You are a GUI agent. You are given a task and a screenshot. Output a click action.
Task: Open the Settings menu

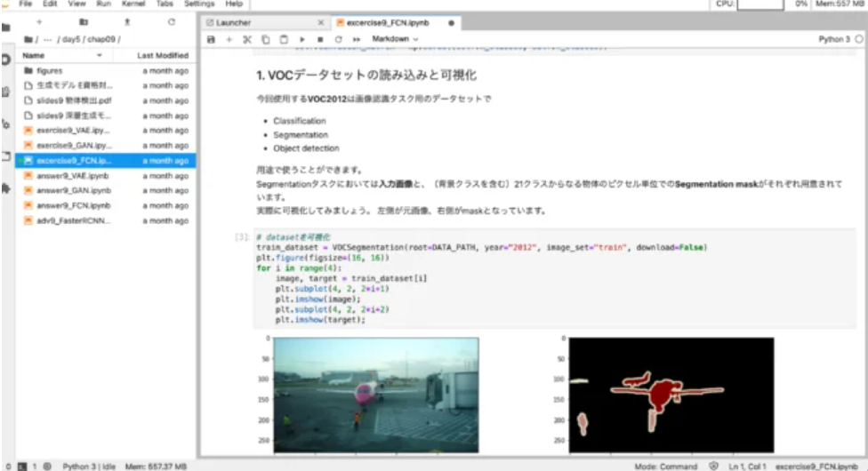199,4
